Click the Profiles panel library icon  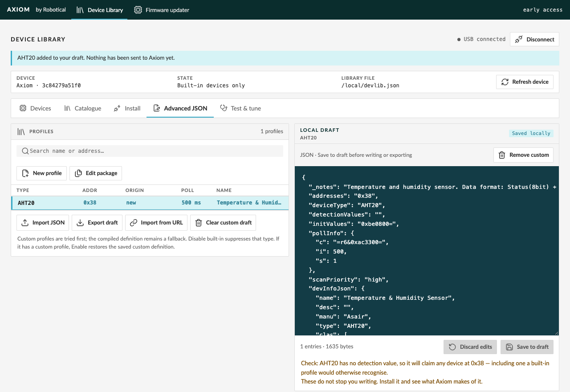click(x=21, y=131)
